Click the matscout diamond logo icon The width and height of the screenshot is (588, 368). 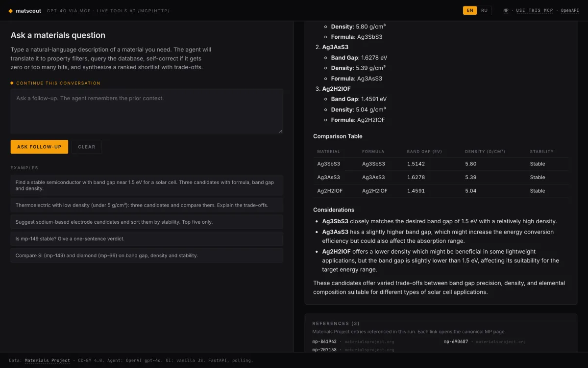point(11,10)
